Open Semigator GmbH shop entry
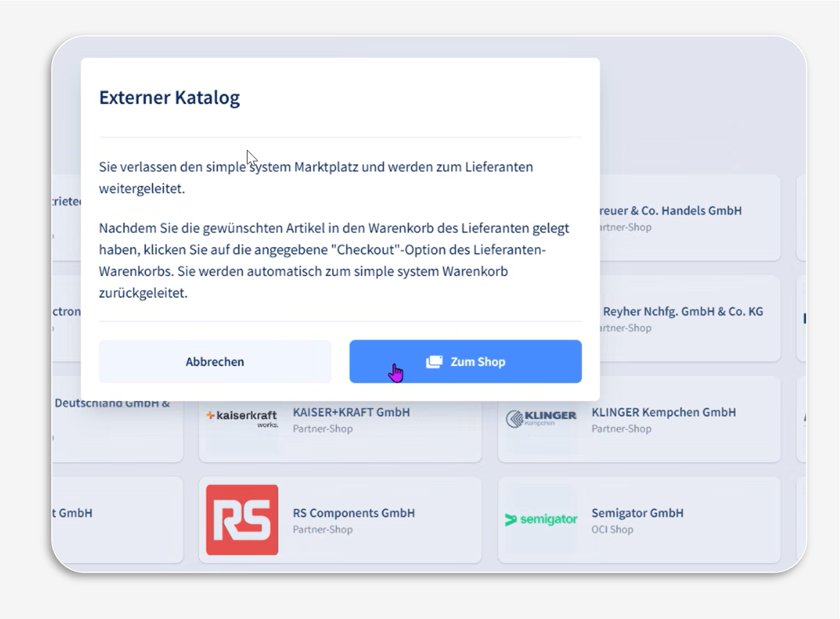Screen dimensions: 840x619 coord(639,520)
